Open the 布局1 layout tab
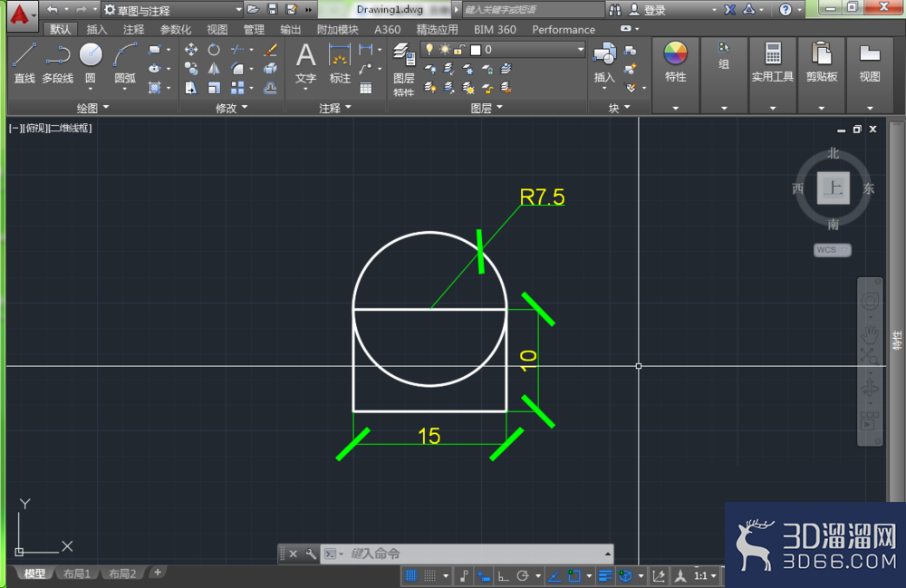Screen dimensions: 906x588 tap(77, 574)
